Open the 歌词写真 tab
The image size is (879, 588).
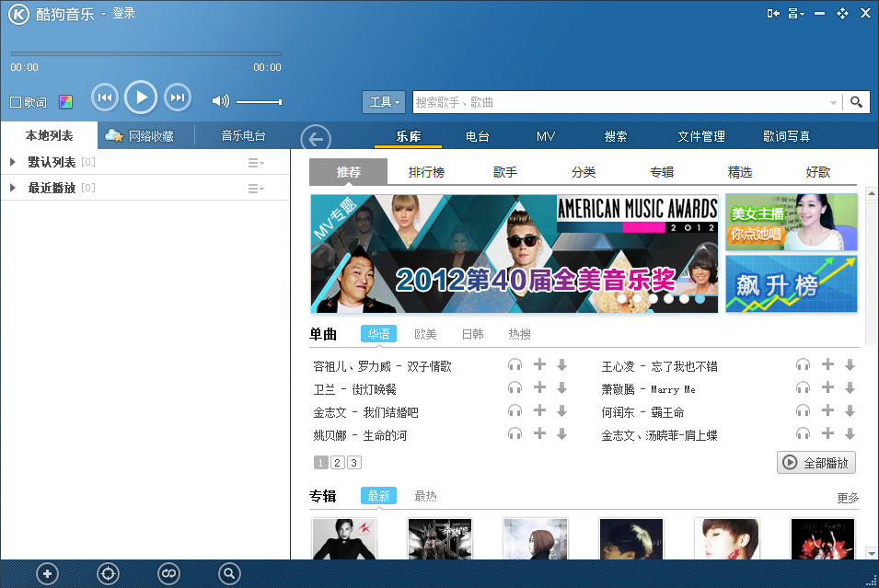pyautogui.click(x=787, y=136)
